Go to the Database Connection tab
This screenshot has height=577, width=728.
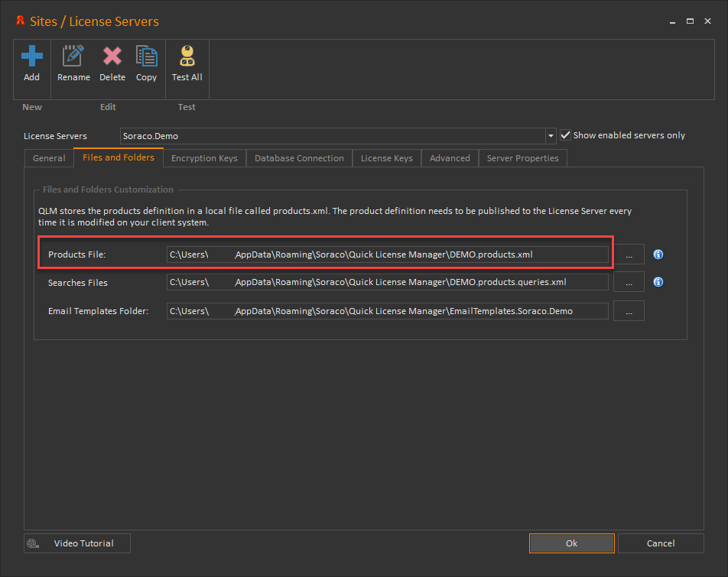point(299,158)
